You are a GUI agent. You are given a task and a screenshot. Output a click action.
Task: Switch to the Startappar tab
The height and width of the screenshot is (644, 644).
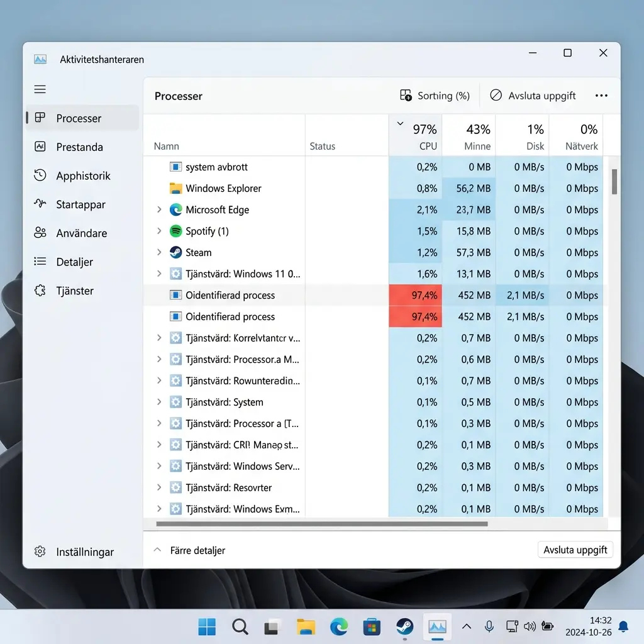(x=82, y=204)
